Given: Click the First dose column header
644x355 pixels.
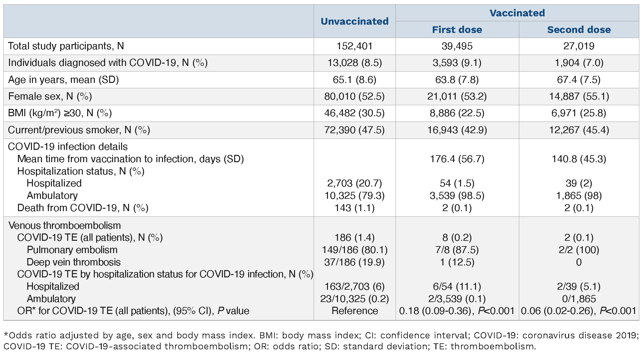Looking at the screenshot, I should point(457,30).
